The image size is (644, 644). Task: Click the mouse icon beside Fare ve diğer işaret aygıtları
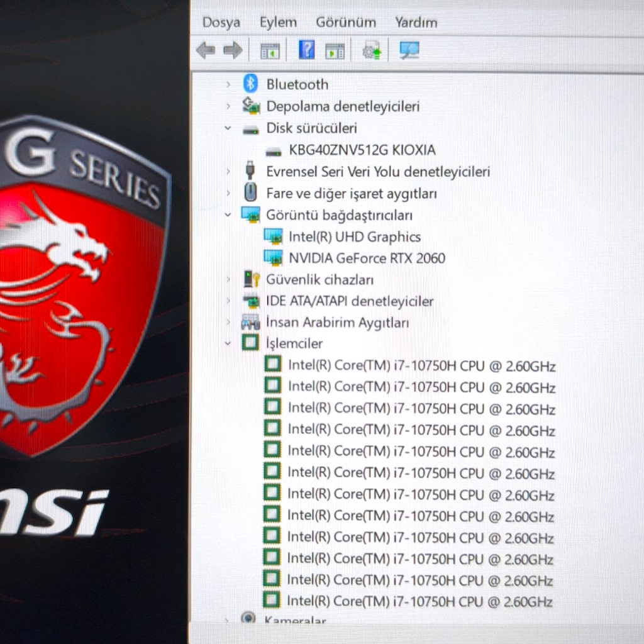pyautogui.click(x=250, y=192)
